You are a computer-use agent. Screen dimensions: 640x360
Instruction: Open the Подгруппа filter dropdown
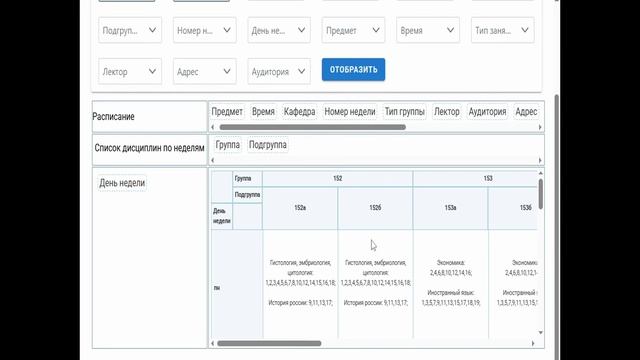pyautogui.click(x=130, y=30)
